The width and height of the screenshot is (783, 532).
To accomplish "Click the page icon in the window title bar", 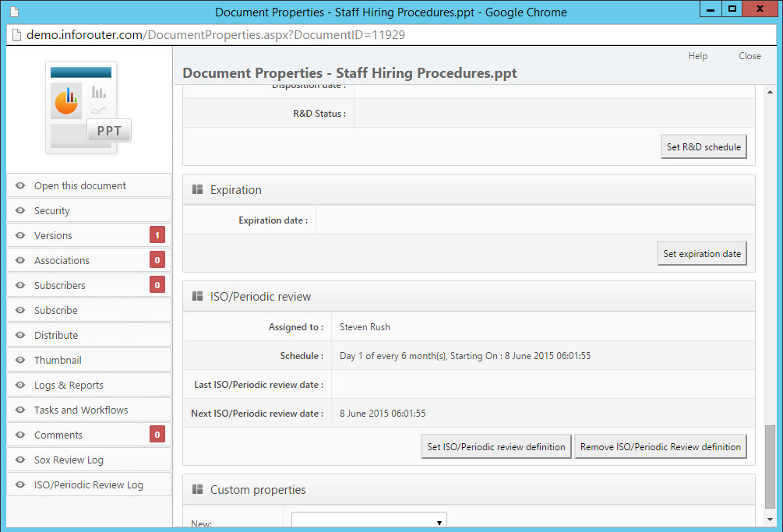I will point(15,12).
